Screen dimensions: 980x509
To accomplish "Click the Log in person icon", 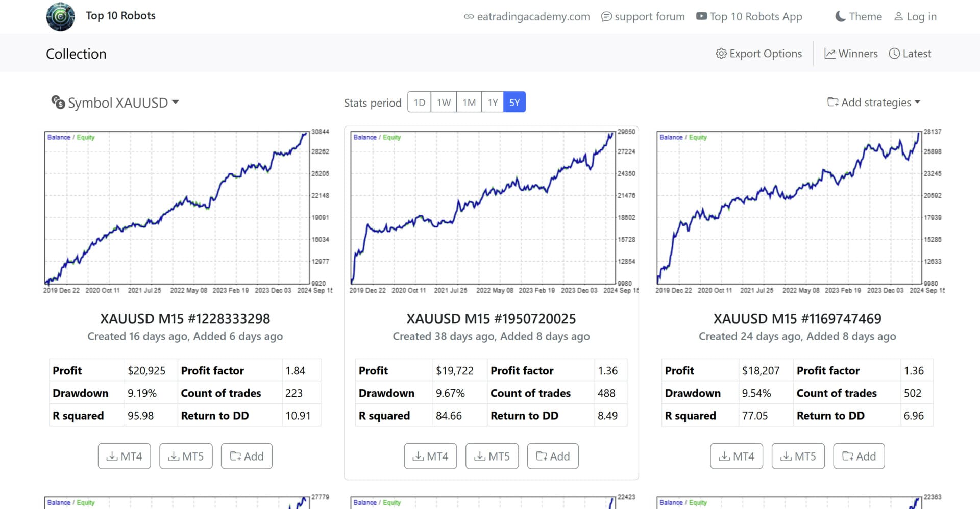I will pos(899,17).
